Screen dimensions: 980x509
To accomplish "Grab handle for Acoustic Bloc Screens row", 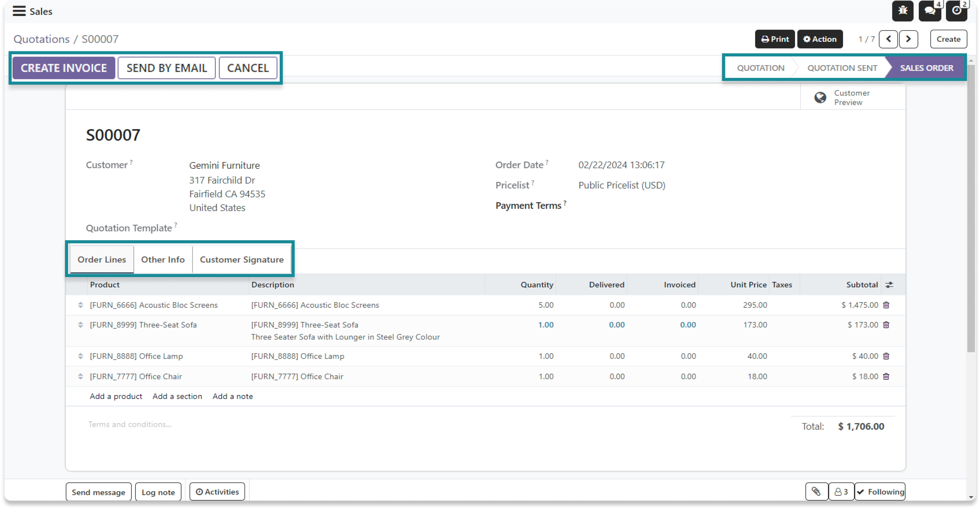I will pos(80,305).
